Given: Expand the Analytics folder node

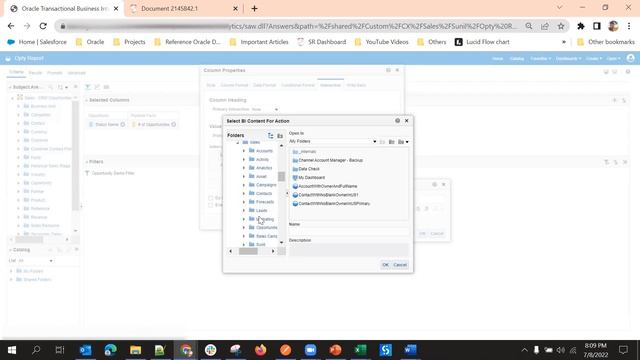Looking at the screenshot, I should (244, 168).
